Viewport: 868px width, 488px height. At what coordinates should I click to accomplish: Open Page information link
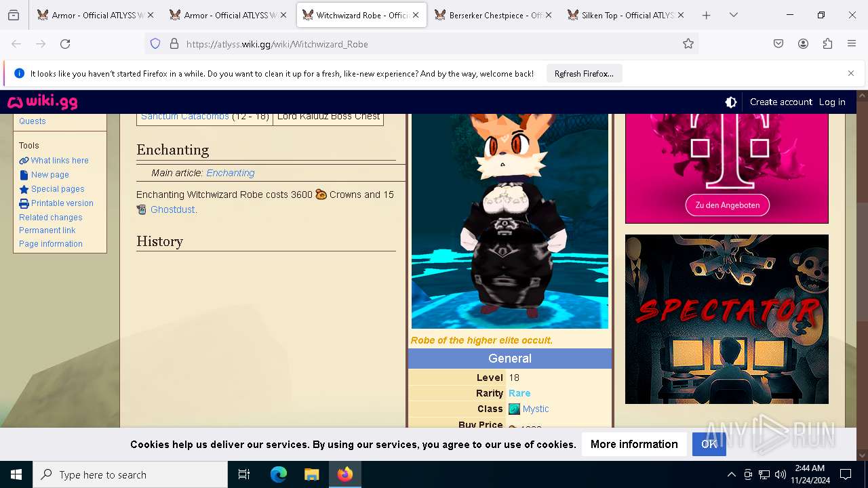(51, 244)
